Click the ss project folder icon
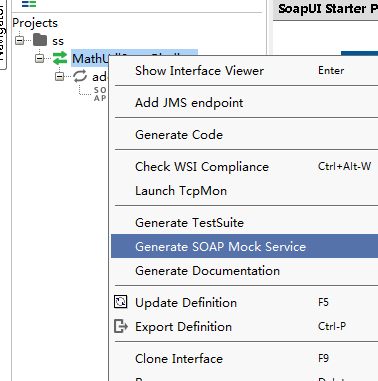The height and width of the screenshot is (381, 378). (40, 40)
